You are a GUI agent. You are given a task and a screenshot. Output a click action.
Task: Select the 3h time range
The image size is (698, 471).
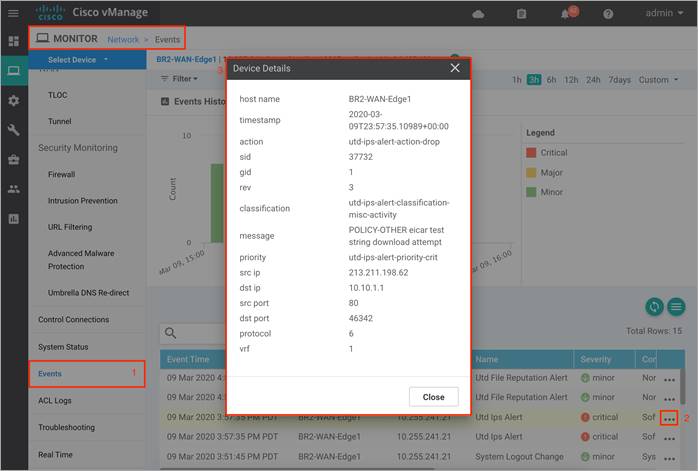tap(534, 80)
